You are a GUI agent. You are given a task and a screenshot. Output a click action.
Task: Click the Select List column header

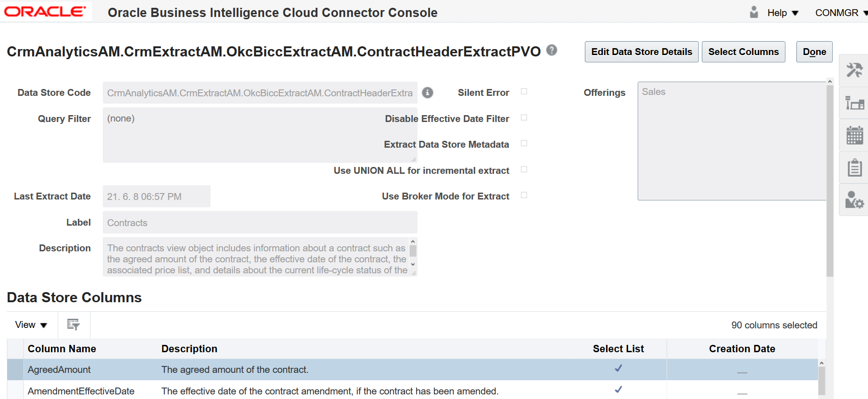[x=618, y=349]
